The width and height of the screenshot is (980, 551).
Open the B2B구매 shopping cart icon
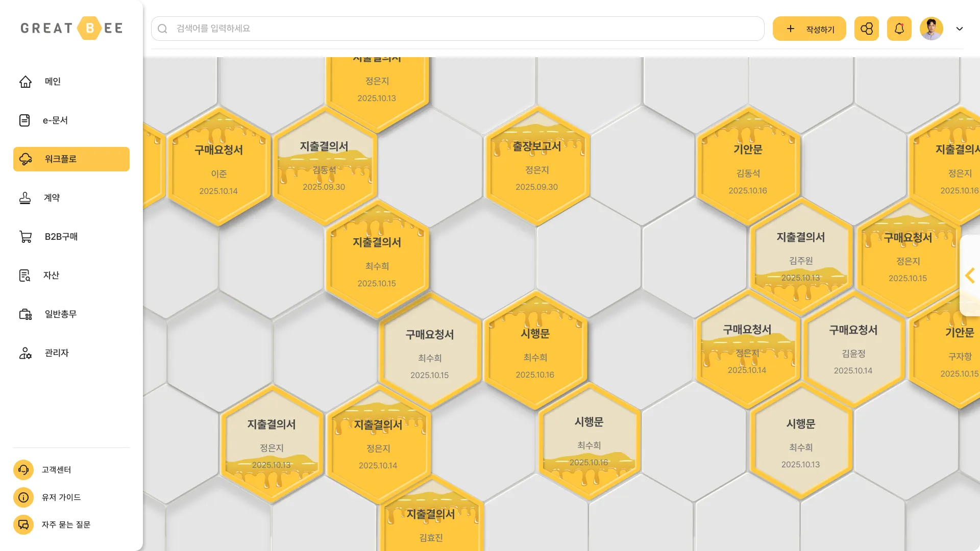coord(26,237)
